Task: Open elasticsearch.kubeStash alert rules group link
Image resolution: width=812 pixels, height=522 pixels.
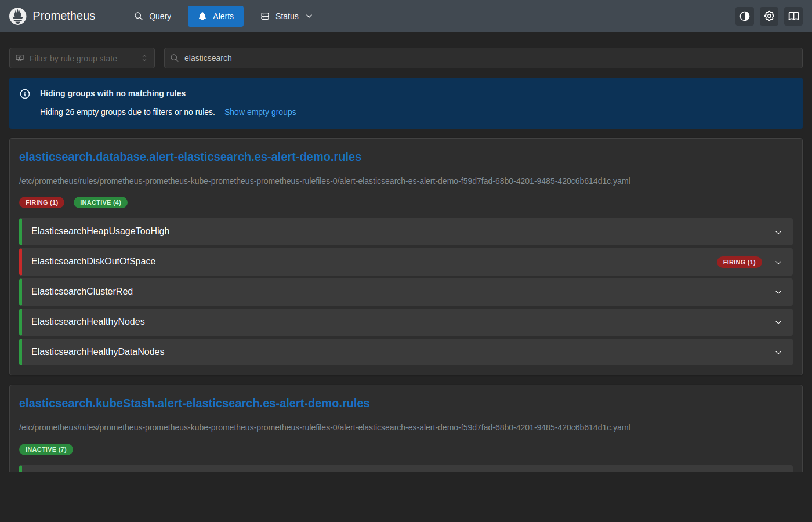Action: (194, 403)
